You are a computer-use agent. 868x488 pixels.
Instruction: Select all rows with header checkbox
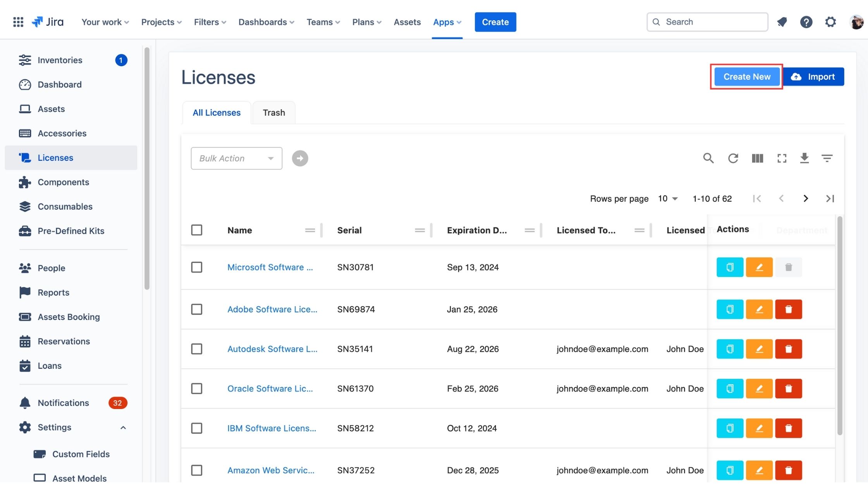(197, 230)
